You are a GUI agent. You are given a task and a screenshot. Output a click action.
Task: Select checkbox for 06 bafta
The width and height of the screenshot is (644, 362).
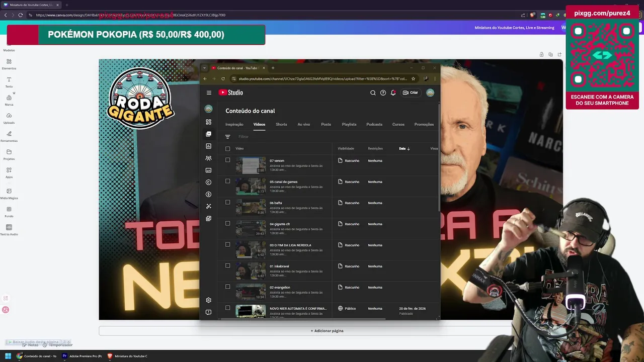[x=227, y=202]
